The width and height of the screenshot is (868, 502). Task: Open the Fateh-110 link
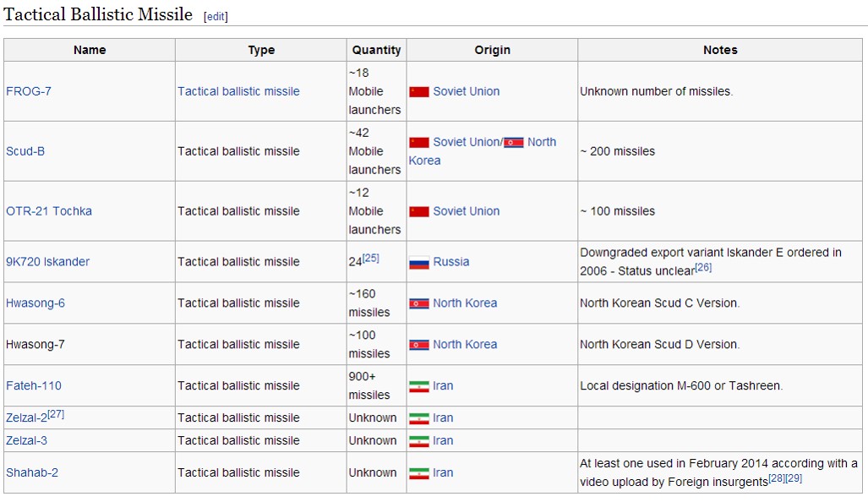tap(33, 385)
